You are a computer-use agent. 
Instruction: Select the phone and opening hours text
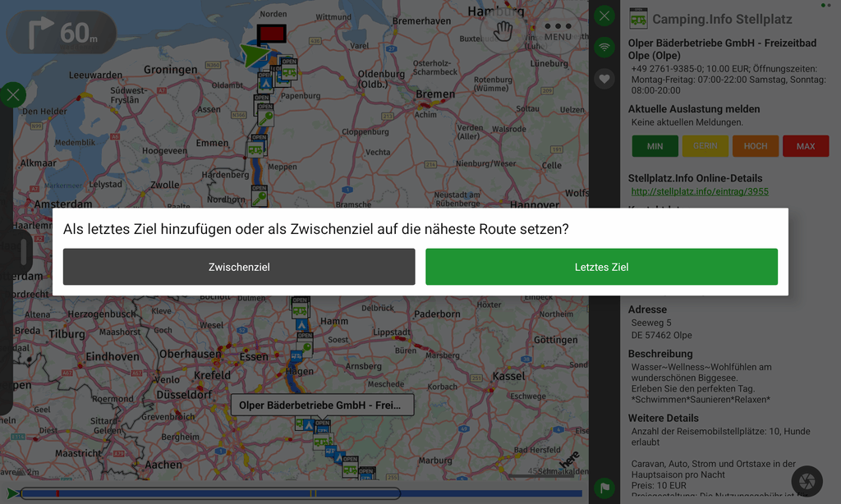pyautogui.click(x=728, y=80)
